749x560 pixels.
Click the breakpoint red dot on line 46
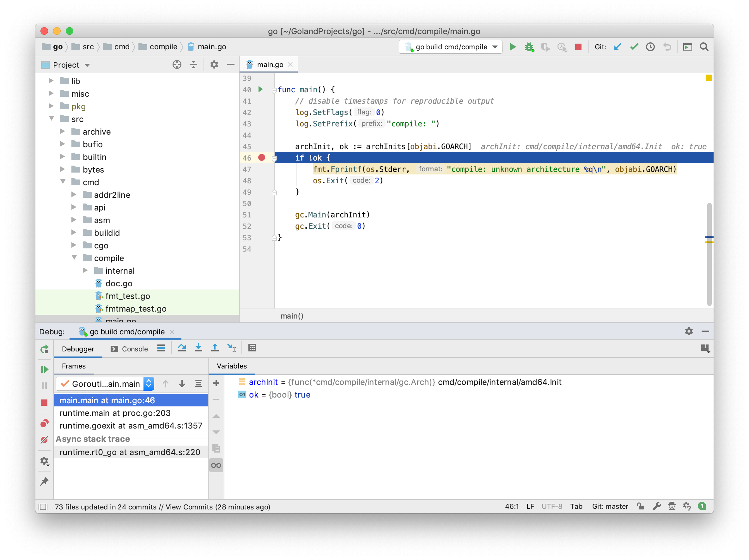click(264, 158)
